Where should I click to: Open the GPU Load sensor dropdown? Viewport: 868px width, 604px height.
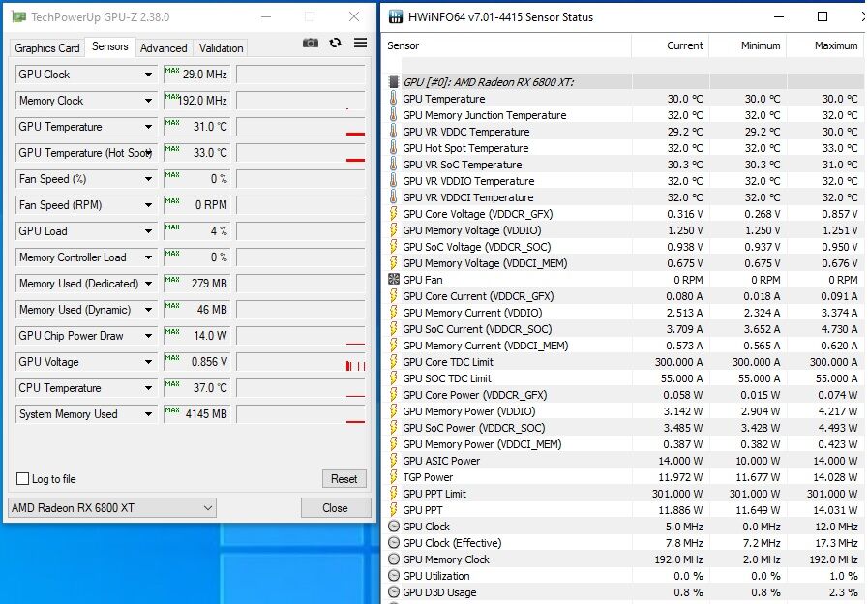click(148, 231)
